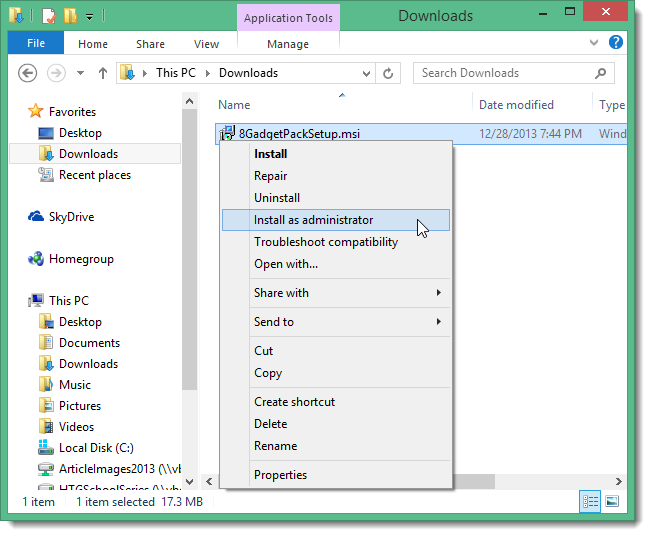
Task: Click the Refresh button in address bar
Action: pos(388,73)
